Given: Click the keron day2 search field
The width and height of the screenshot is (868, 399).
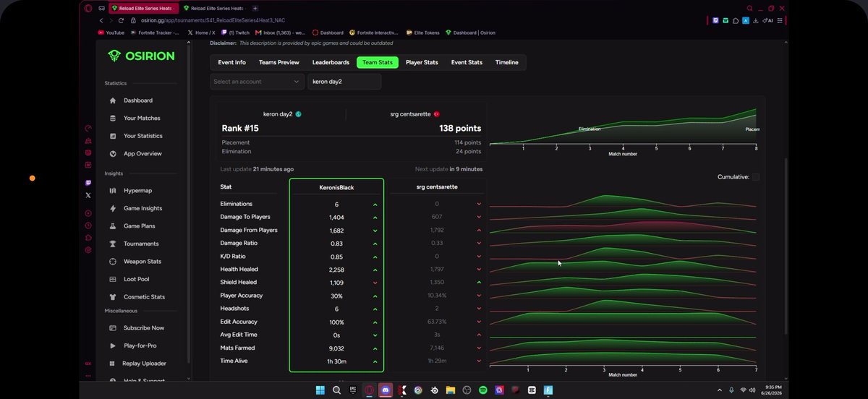Looking at the screenshot, I should 344,82.
